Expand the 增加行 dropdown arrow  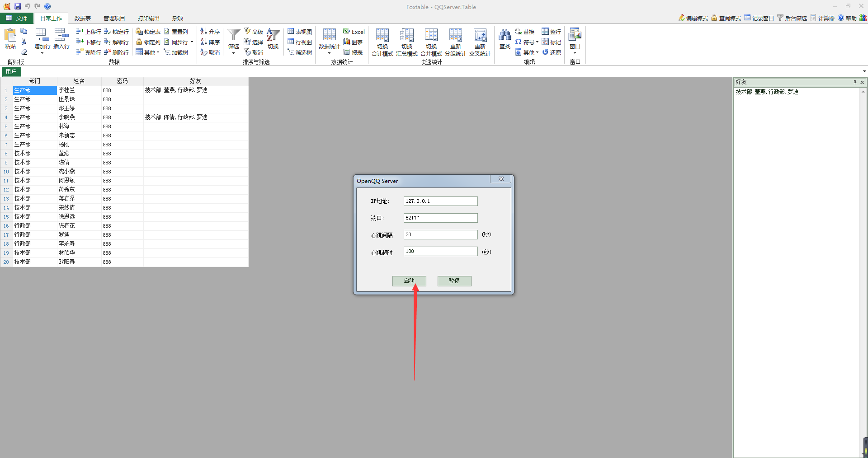coord(42,53)
